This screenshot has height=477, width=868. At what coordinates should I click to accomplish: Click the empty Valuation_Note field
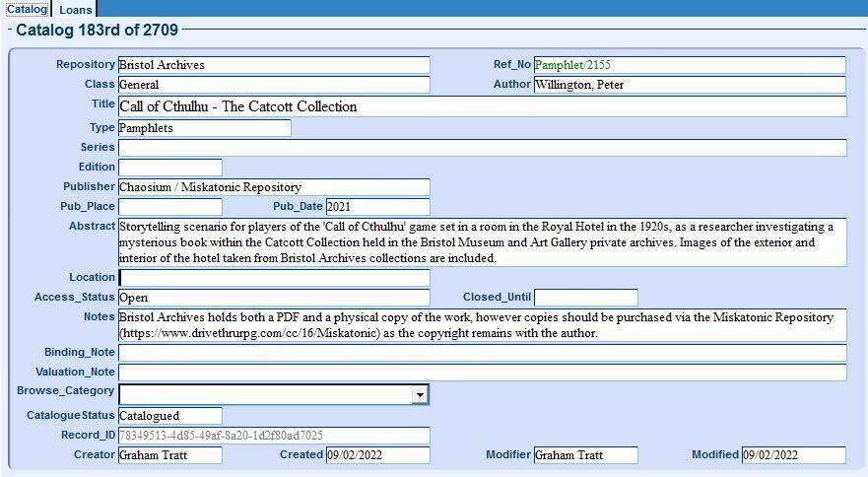click(x=482, y=373)
